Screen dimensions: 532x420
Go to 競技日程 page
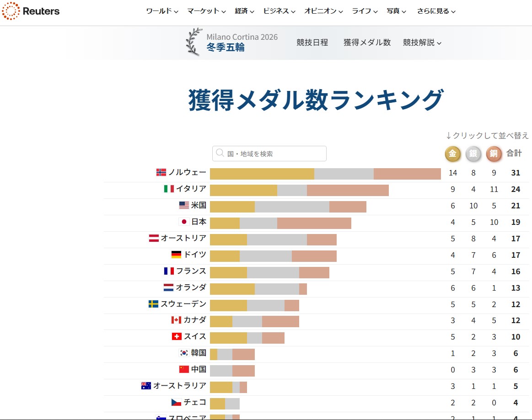coord(312,43)
